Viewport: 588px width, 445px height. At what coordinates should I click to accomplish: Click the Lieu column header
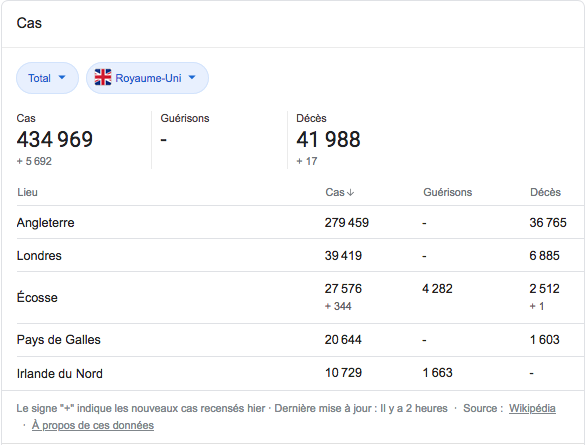click(x=27, y=192)
